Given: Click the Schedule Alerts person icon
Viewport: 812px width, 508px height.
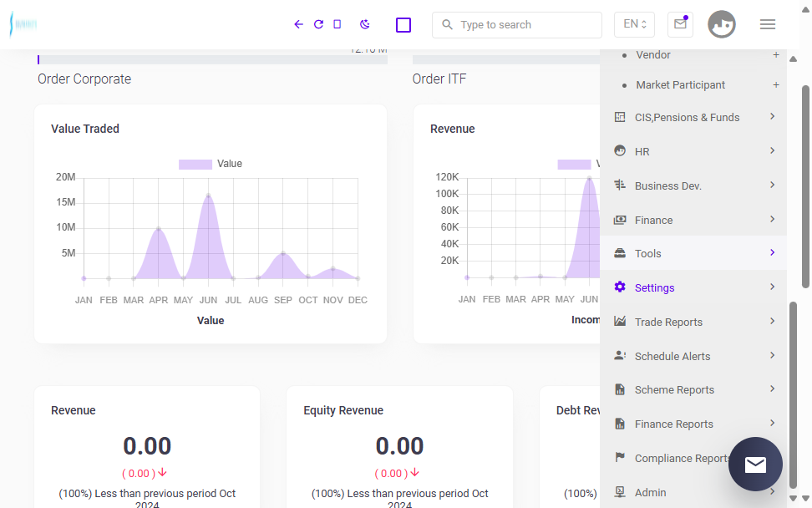Looking at the screenshot, I should point(619,355).
